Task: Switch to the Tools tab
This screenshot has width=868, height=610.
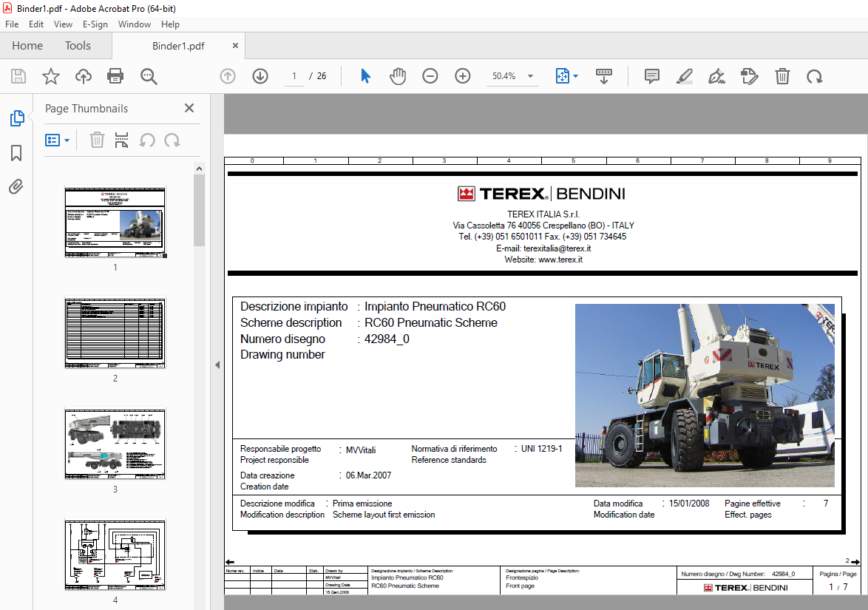Action: click(78, 45)
